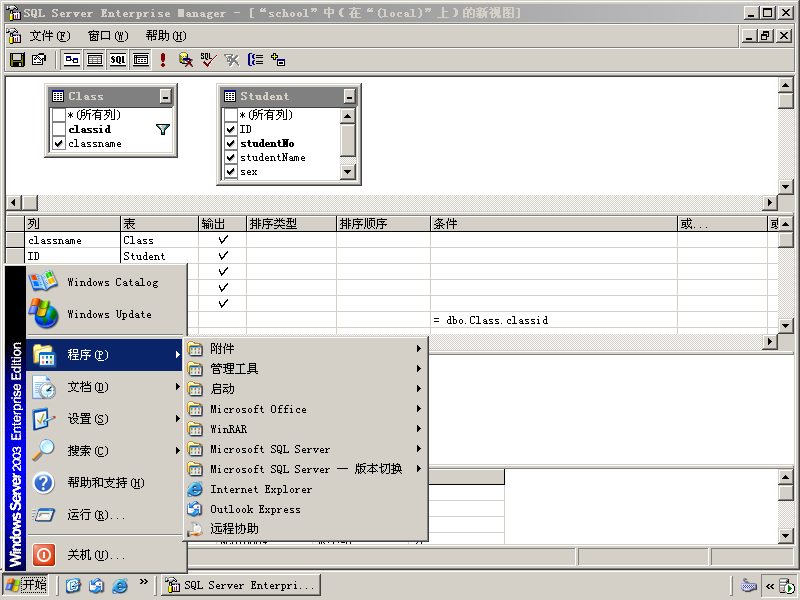Image resolution: width=800 pixels, height=600 pixels.
Task: Expand hidden system tray icons
Action: [x=769, y=586]
